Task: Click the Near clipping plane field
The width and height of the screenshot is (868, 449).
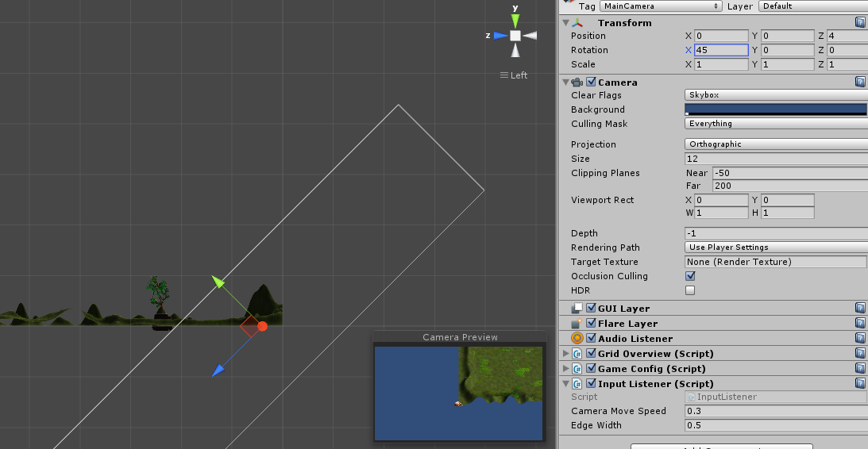Action: point(790,173)
